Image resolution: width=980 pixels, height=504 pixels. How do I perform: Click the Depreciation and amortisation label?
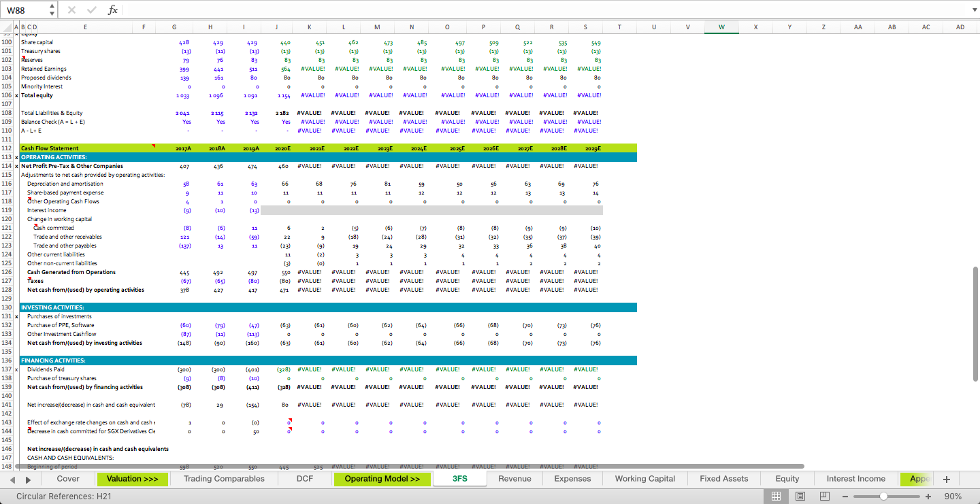coord(65,184)
